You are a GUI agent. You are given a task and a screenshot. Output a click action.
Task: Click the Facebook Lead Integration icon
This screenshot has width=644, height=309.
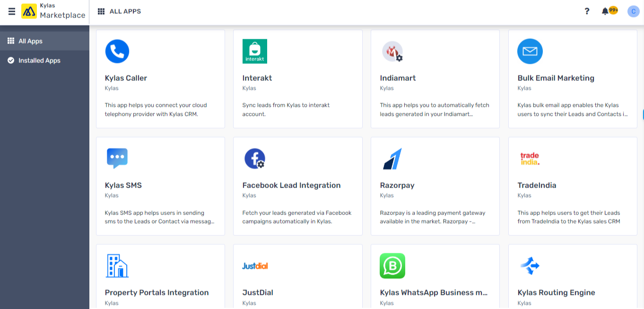[x=255, y=158]
